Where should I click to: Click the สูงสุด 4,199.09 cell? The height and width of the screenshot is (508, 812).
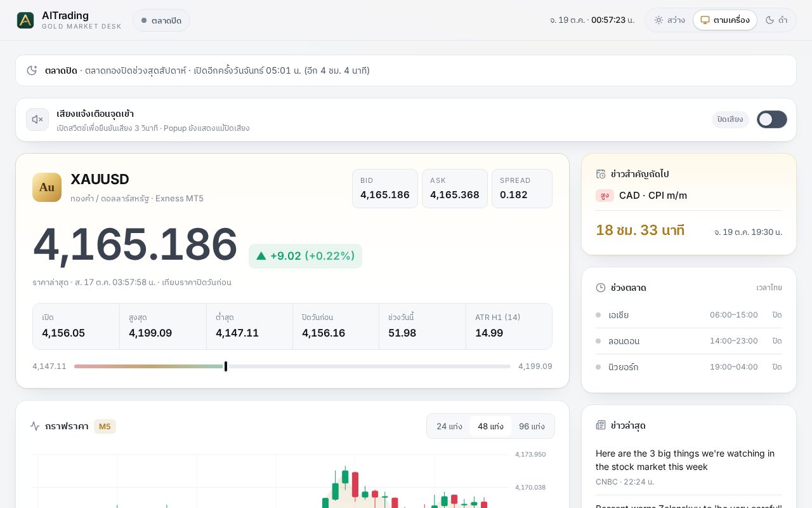coord(163,326)
